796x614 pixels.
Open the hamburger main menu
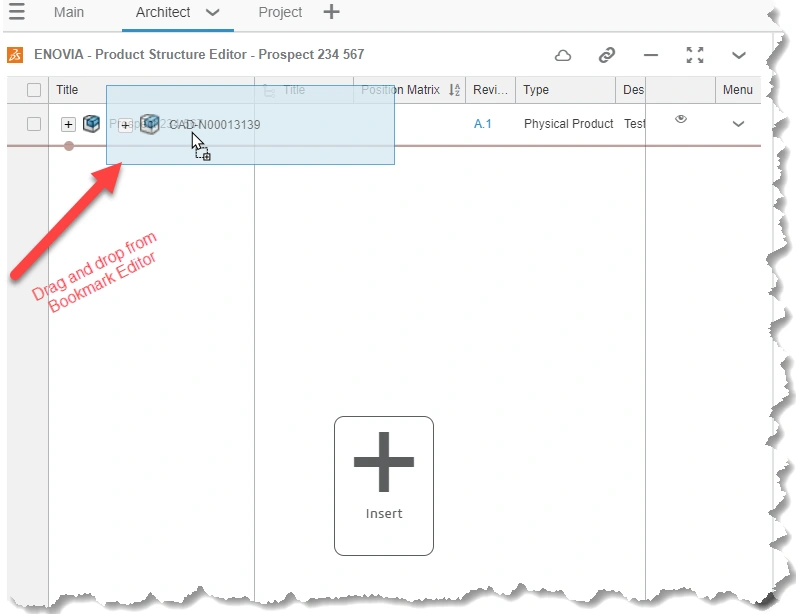coord(17,11)
